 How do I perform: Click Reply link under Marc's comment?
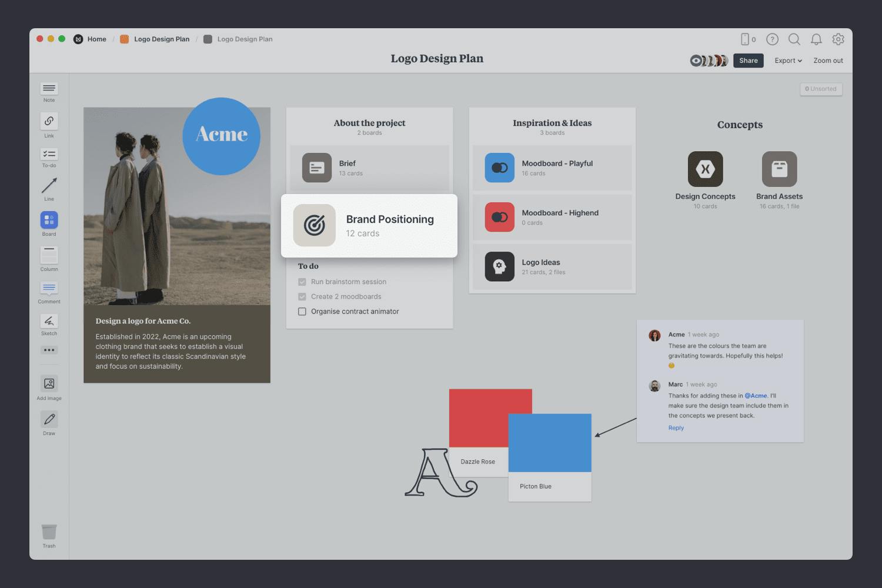tap(676, 428)
